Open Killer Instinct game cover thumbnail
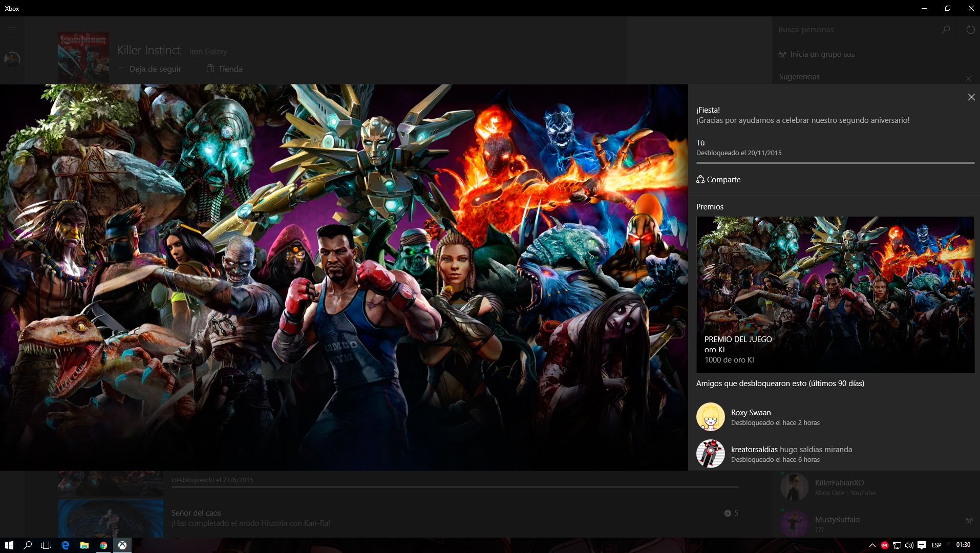 point(83,58)
